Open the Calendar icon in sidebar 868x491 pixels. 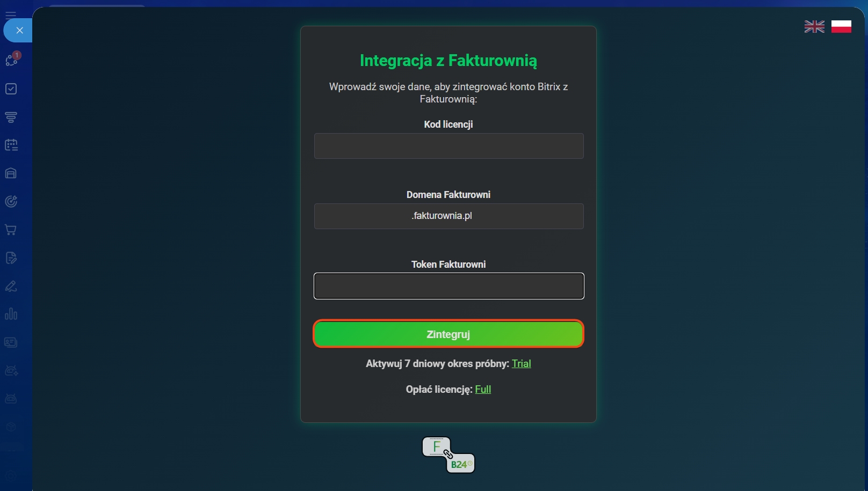pos(11,145)
